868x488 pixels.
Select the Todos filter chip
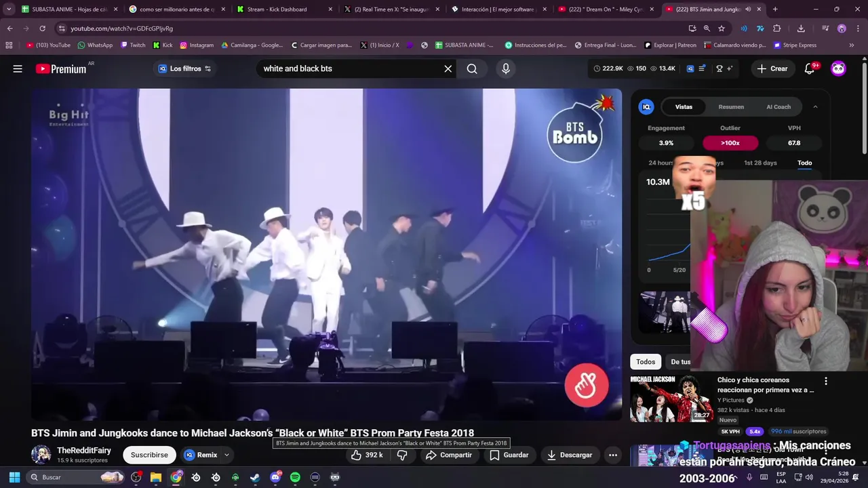(646, 362)
